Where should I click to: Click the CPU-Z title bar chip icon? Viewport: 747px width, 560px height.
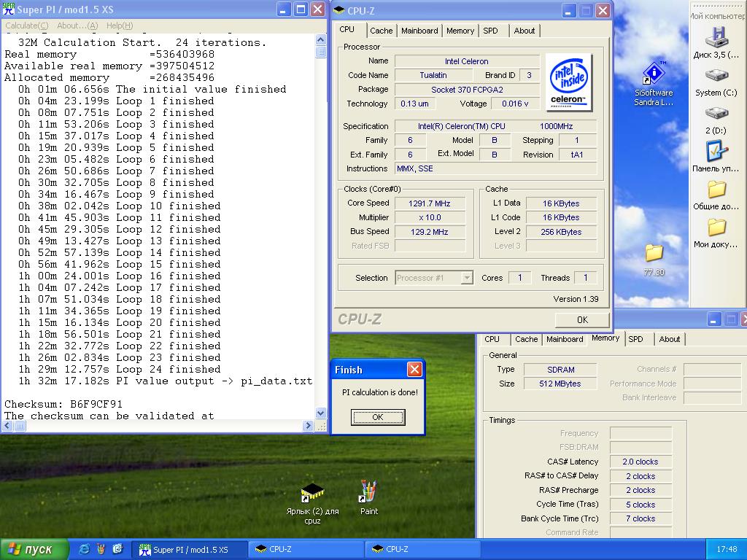338,10
